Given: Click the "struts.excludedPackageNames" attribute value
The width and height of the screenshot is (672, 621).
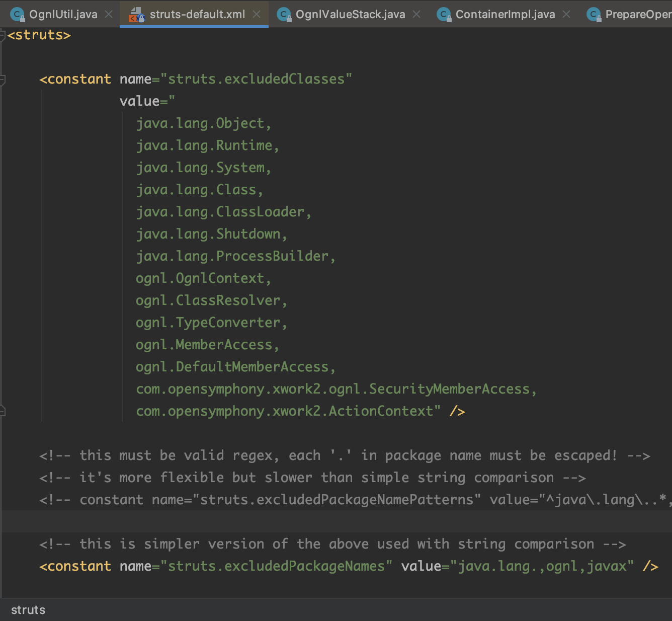Looking at the screenshot, I should [277, 566].
